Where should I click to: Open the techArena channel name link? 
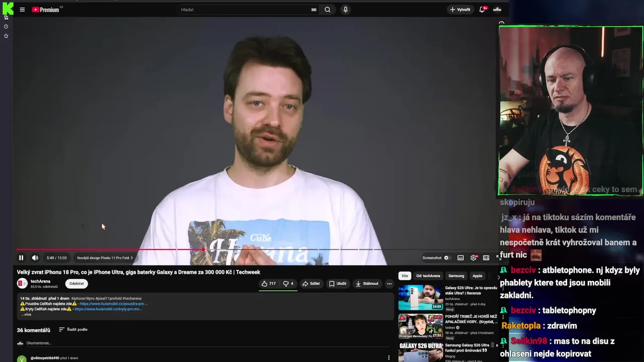[40, 282]
